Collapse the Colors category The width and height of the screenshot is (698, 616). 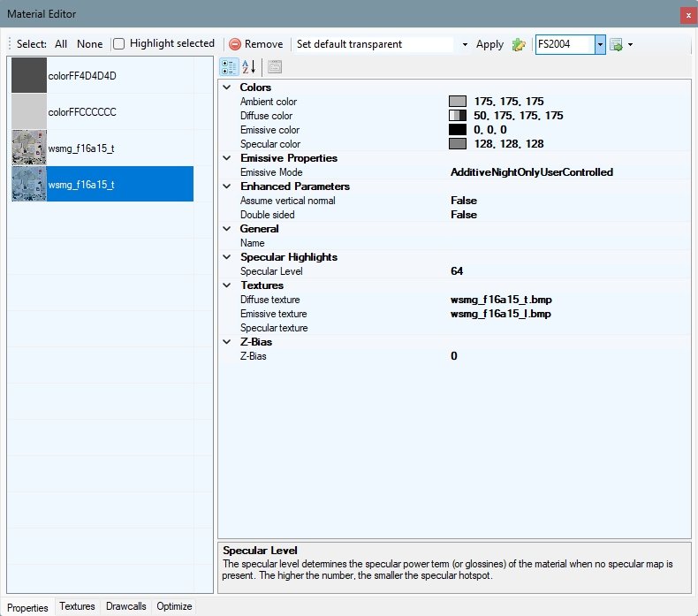[227, 87]
